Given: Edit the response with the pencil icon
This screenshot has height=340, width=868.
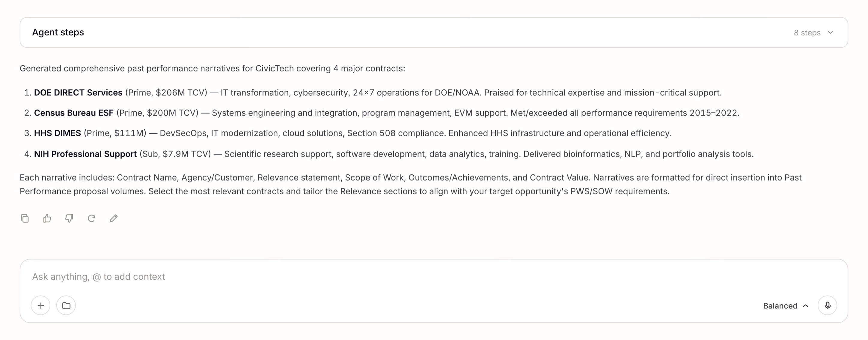Looking at the screenshot, I should (114, 218).
